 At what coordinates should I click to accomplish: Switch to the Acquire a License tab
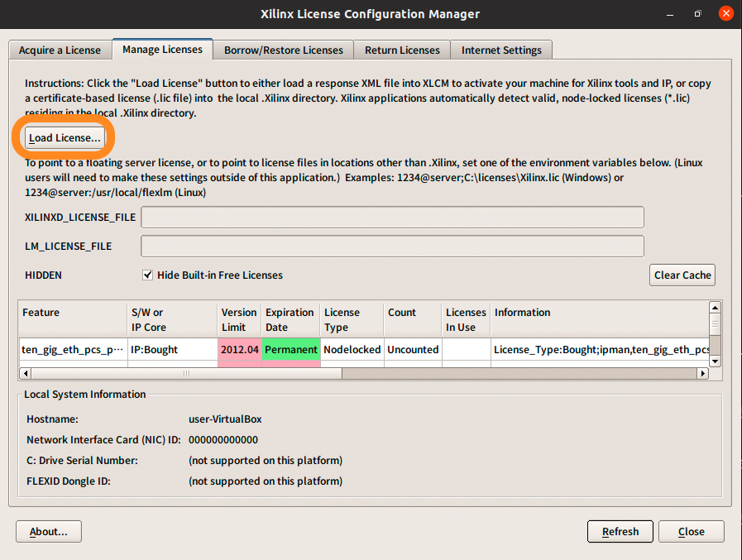60,50
